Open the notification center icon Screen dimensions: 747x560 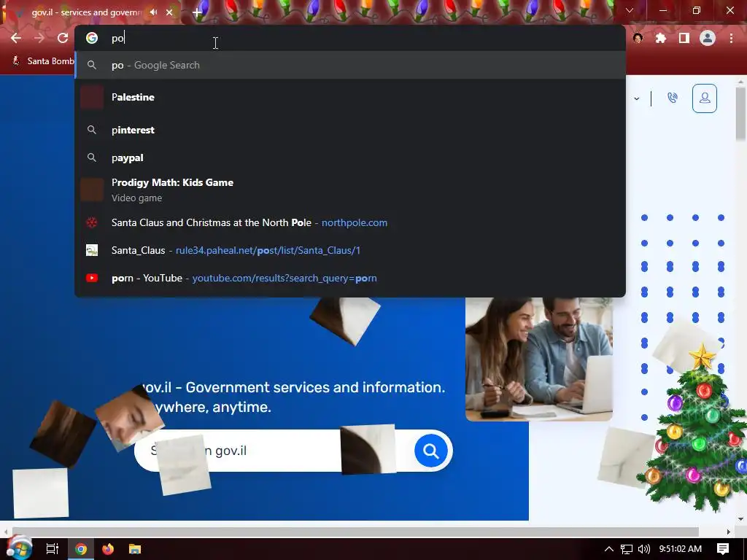pos(723,549)
